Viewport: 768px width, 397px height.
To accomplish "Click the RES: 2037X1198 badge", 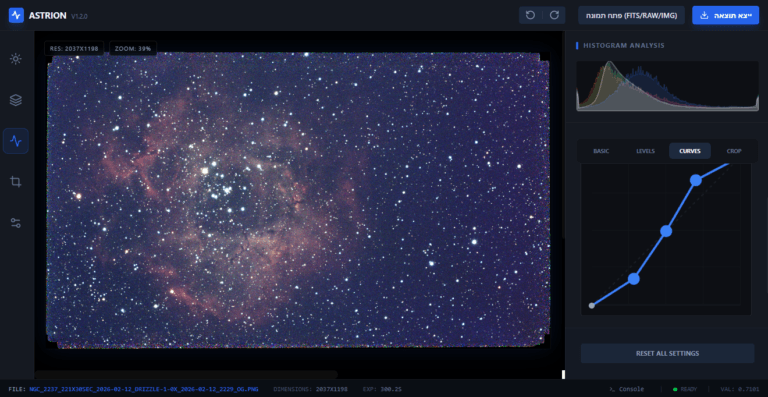I will (74, 48).
